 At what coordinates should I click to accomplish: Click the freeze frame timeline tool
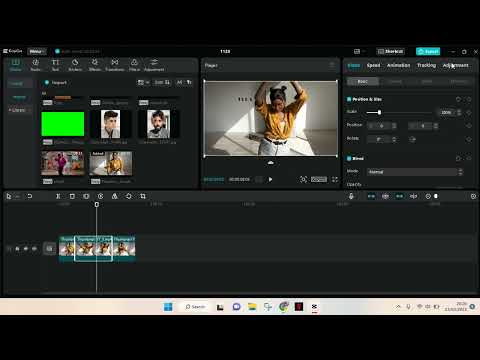point(86,196)
